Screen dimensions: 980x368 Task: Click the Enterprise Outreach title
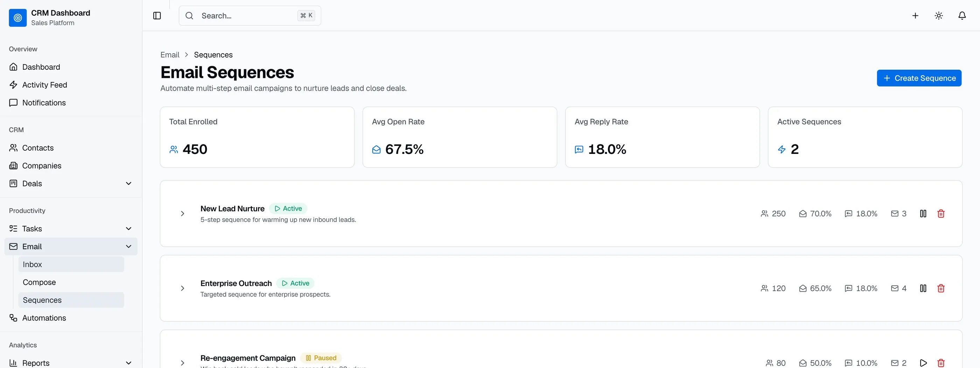point(236,284)
